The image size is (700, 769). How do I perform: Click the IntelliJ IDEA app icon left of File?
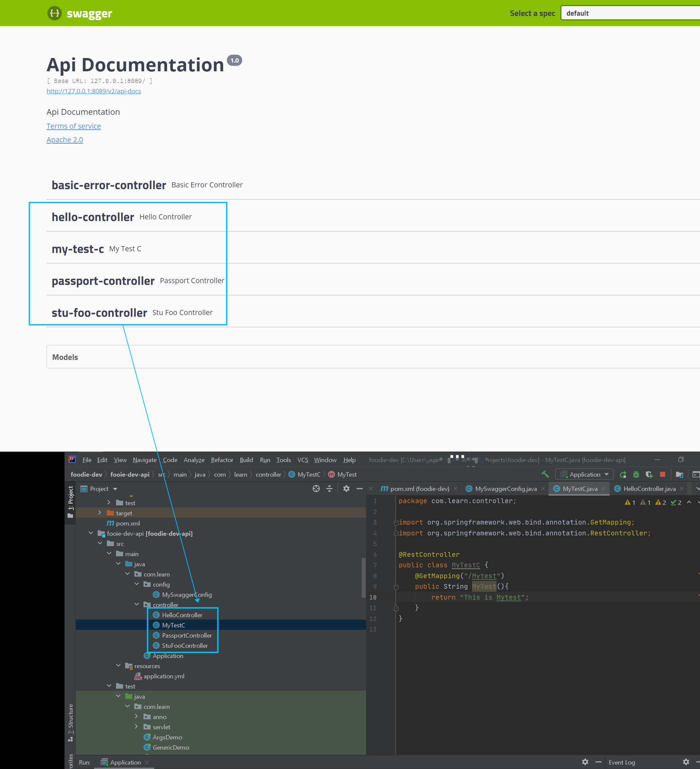pyautogui.click(x=72, y=459)
